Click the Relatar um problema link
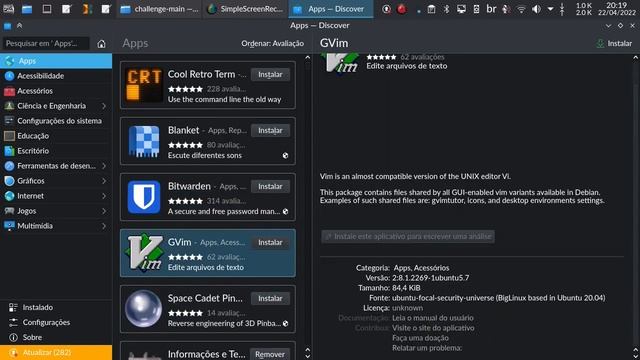The image size is (640, 360). 427,348
